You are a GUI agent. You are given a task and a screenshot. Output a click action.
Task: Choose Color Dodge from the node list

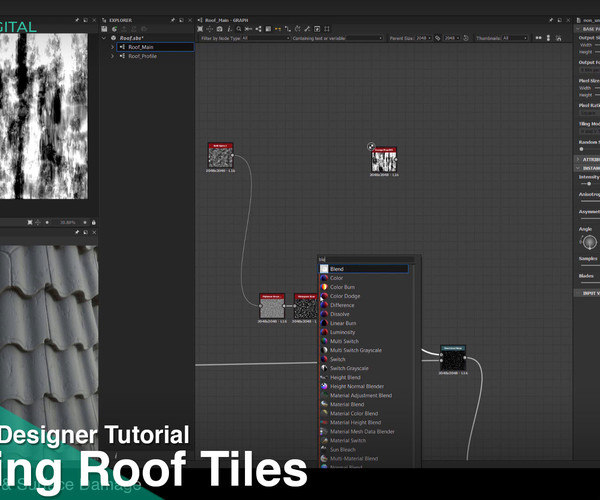[345, 296]
